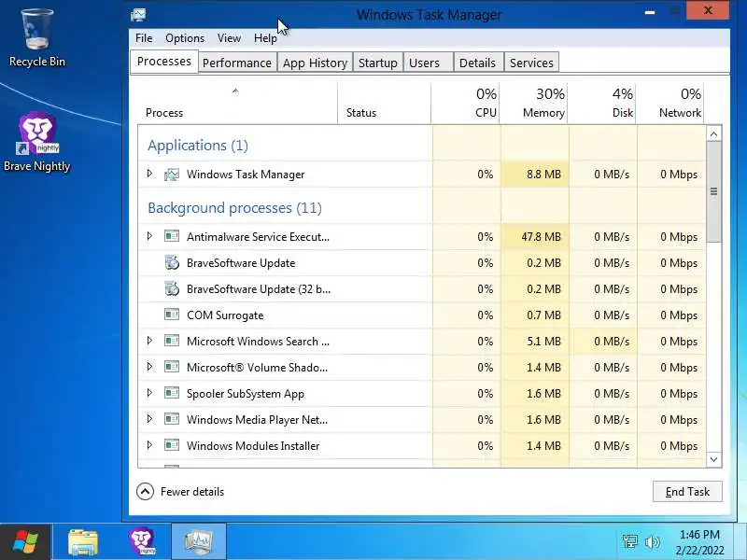Click the End Task button
Image resolution: width=747 pixels, height=560 pixels.
[x=687, y=492]
